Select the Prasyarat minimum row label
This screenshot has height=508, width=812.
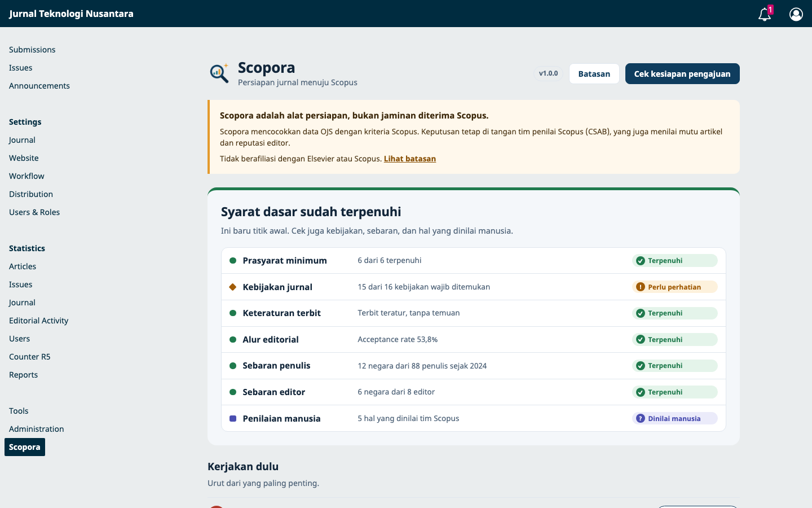(x=285, y=261)
